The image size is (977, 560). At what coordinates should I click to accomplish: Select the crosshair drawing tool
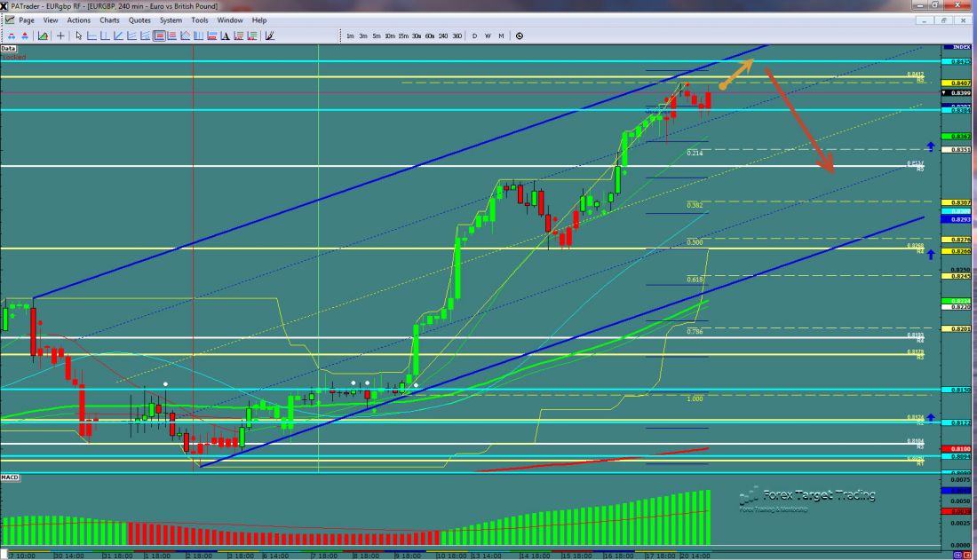(x=60, y=35)
